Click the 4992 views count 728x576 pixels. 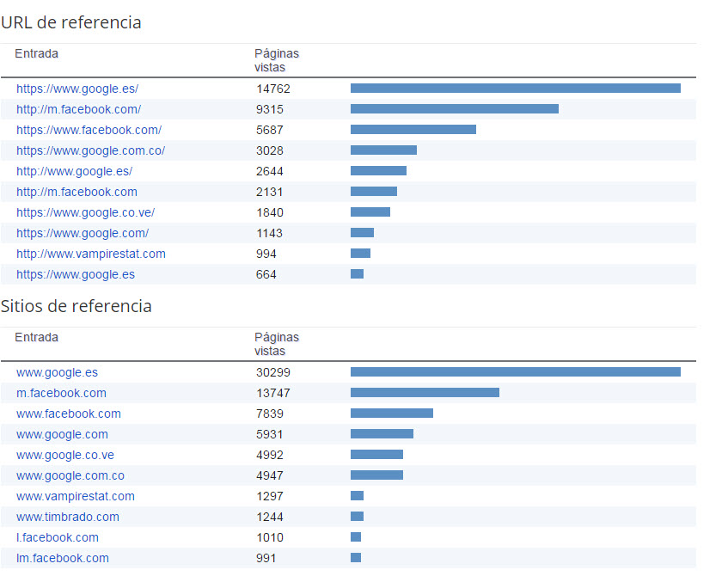pos(270,455)
